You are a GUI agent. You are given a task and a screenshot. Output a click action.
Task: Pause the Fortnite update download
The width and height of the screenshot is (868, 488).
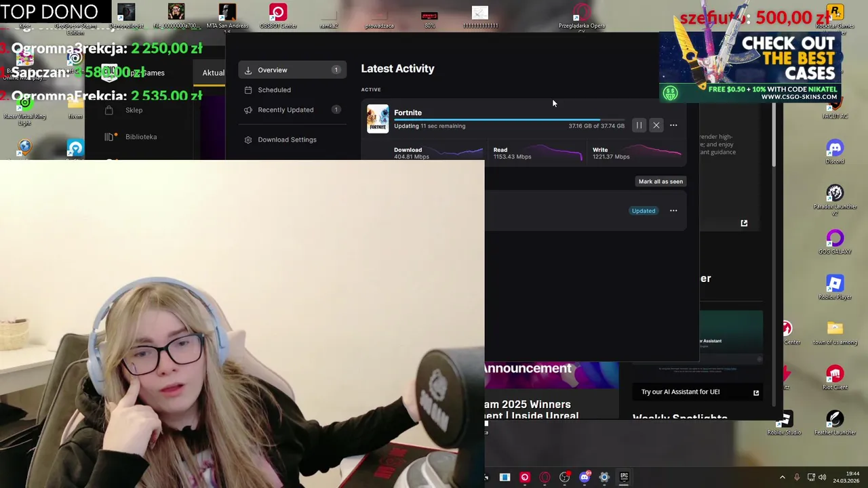coord(639,125)
